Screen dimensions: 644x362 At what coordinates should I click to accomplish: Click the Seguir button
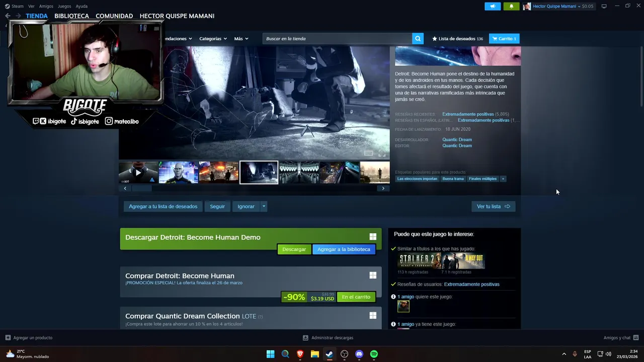(217, 206)
